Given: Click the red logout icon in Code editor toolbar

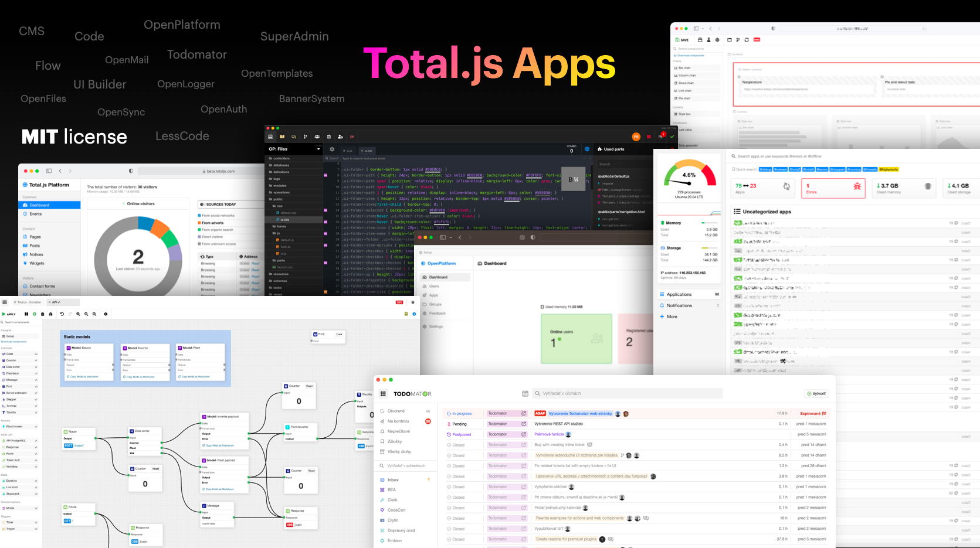Looking at the screenshot, I should (352, 137).
